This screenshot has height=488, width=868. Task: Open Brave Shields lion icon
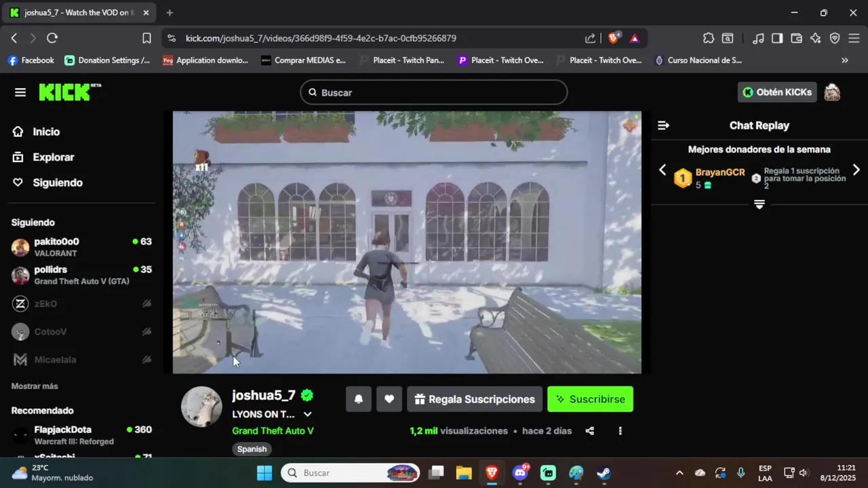point(613,39)
